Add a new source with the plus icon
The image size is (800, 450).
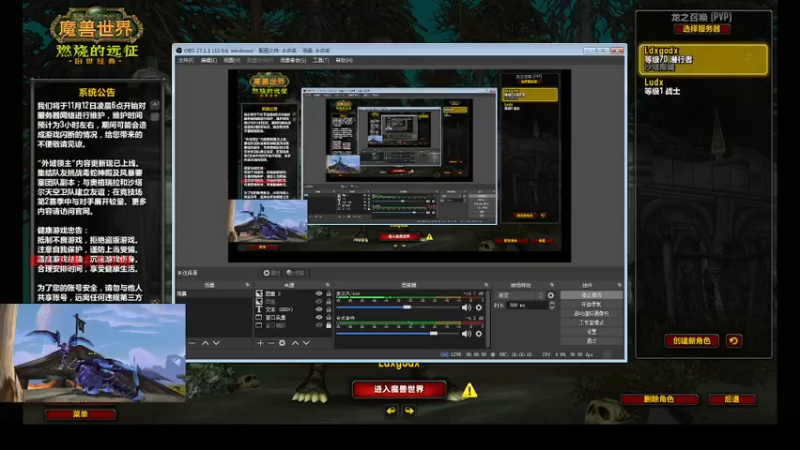point(260,343)
